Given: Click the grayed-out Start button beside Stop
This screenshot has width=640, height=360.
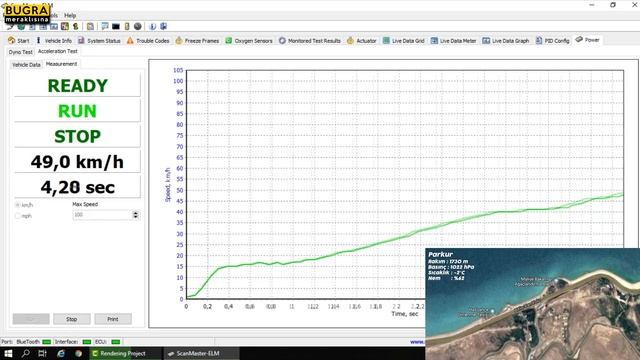Looking at the screenshot, I should coord(31,319).
